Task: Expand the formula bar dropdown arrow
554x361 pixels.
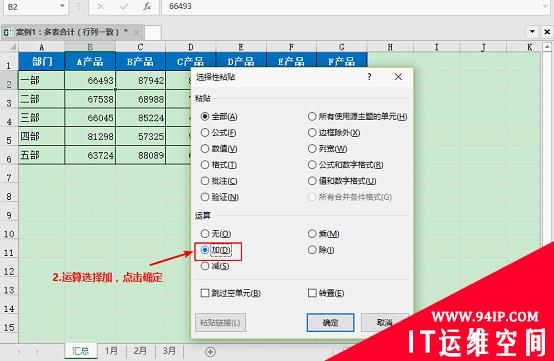Action: coord(546,6)
